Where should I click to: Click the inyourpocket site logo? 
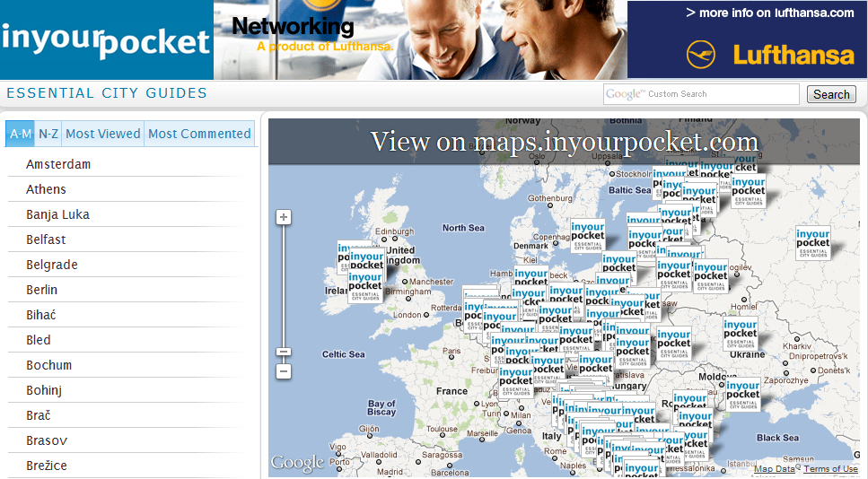click(x=106, y=41)
